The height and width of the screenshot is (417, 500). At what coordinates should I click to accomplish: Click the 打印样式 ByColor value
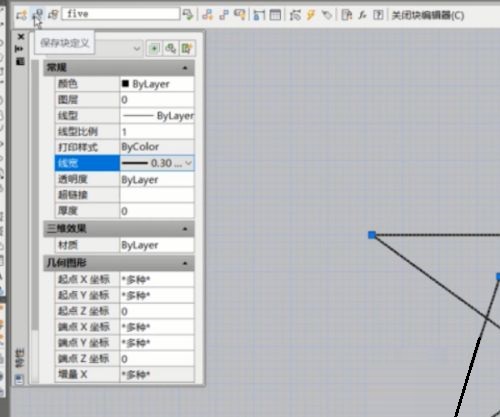point(157,147)
